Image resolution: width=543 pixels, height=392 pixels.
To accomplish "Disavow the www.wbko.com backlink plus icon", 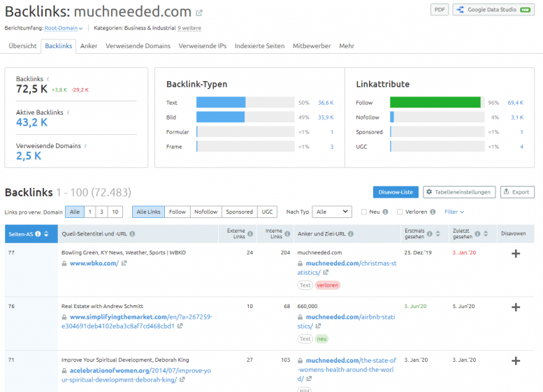I will pyautogui.click(x=516, y=254).
